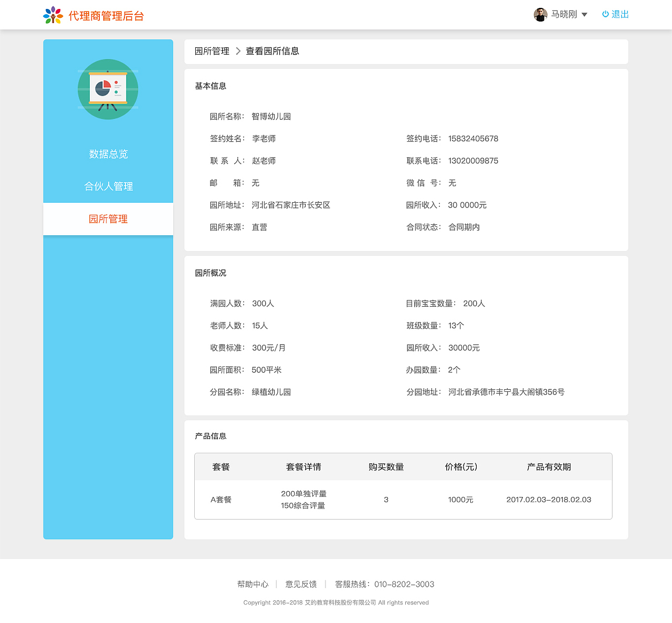Image resolution: width=672 pixels, height=623 pixels.
Task: Click the user avatar of 马晓刚
Action: [540, 15]
